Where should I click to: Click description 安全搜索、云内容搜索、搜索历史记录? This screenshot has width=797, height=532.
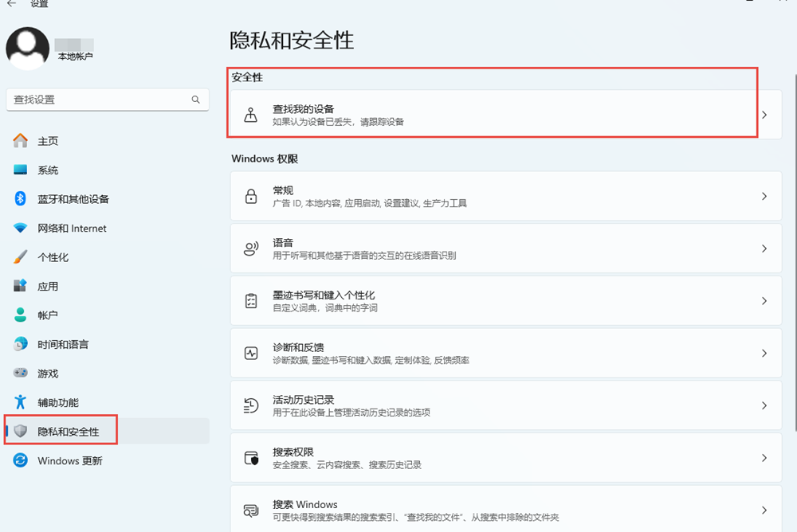pos(347,465)
